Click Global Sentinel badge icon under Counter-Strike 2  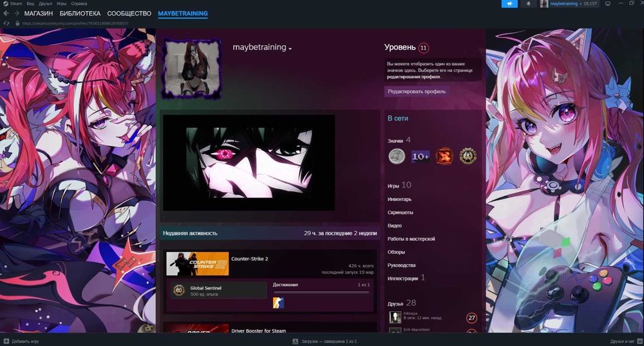[178, 290]
